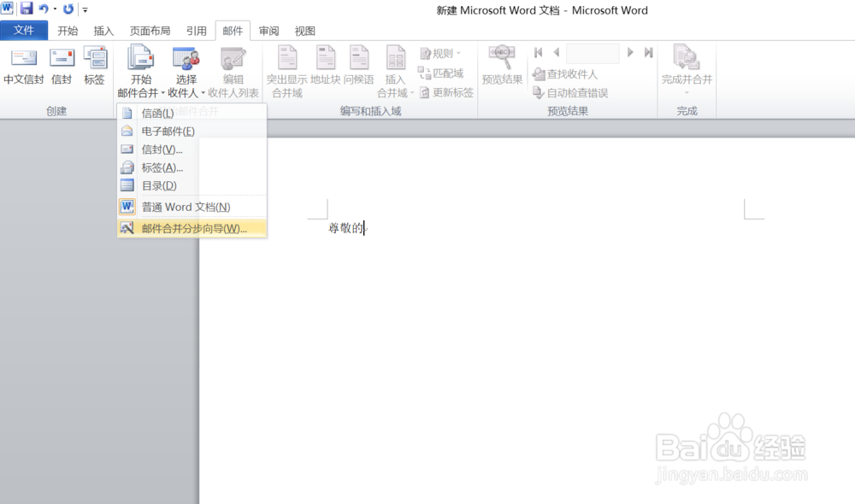Switch to the 开始 tab
Viewport: 855px width, 504px height.
coord(68,31)
